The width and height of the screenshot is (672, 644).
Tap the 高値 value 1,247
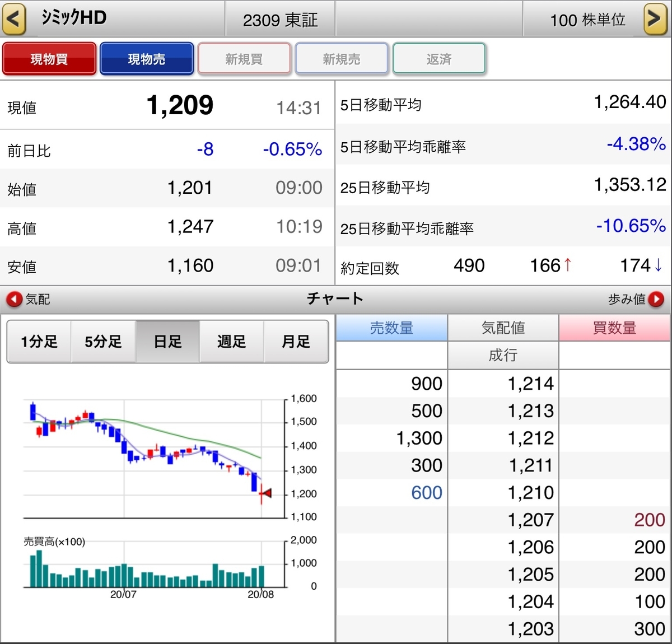pyautogui.click(x=190, y=227)
